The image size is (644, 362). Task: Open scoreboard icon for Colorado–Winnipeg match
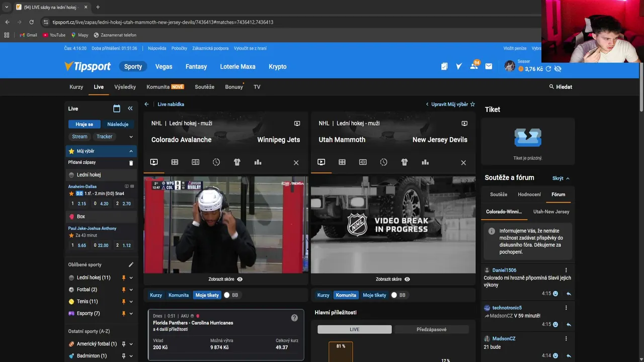click(195, 162)
